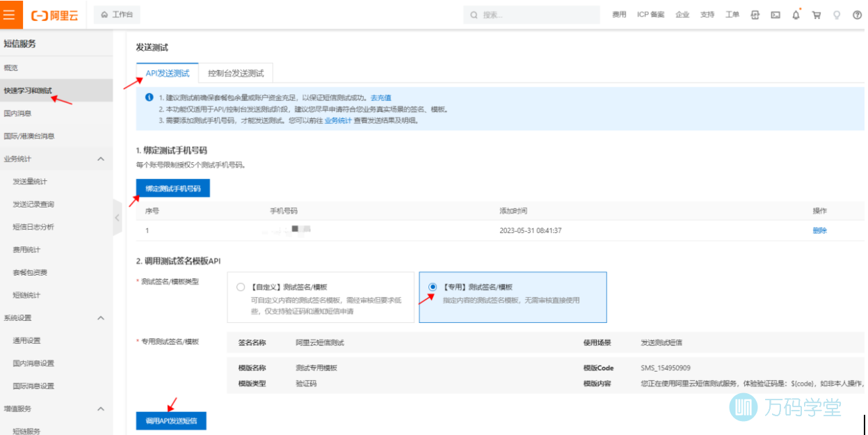Screen dimensions: 868x435
Task: Select 概览 in the sidebar
Action: pos(56,68)
